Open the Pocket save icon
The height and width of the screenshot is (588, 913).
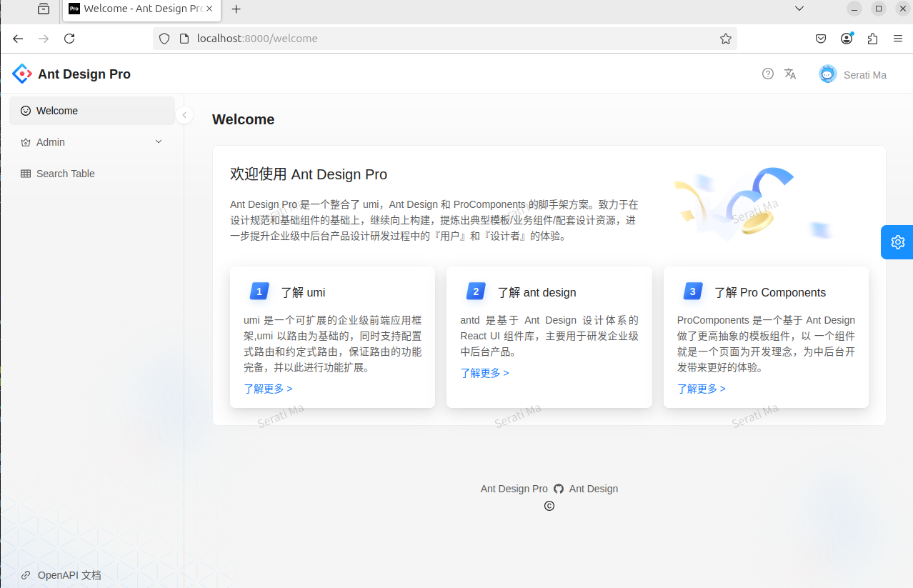[822, 39]
